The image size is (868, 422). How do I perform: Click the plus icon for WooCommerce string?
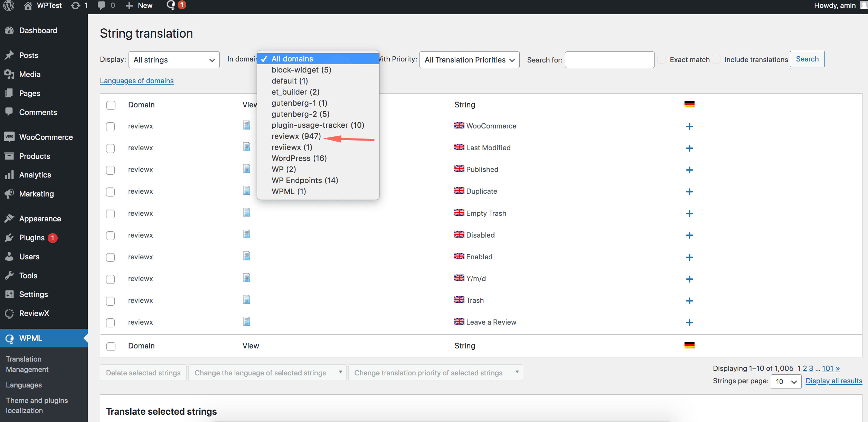pyautogui.click(x=689, y=126)
